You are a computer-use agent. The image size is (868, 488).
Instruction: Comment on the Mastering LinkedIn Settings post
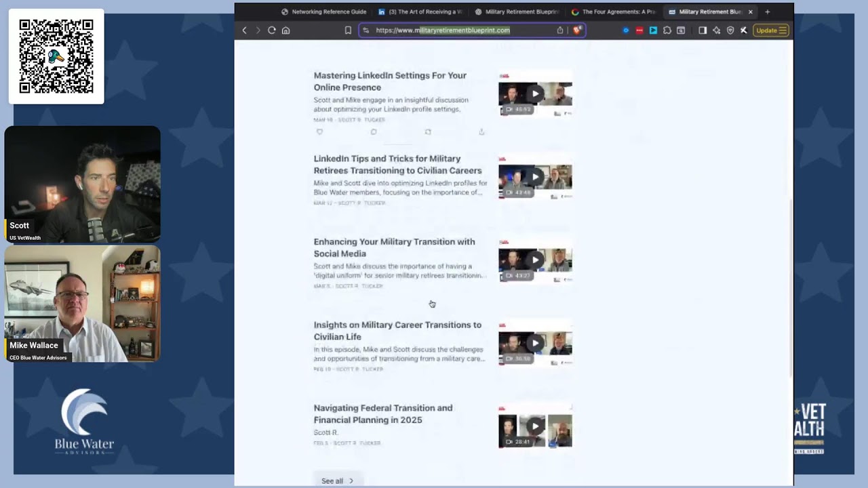pyautogui.click(x=374, y=132)
